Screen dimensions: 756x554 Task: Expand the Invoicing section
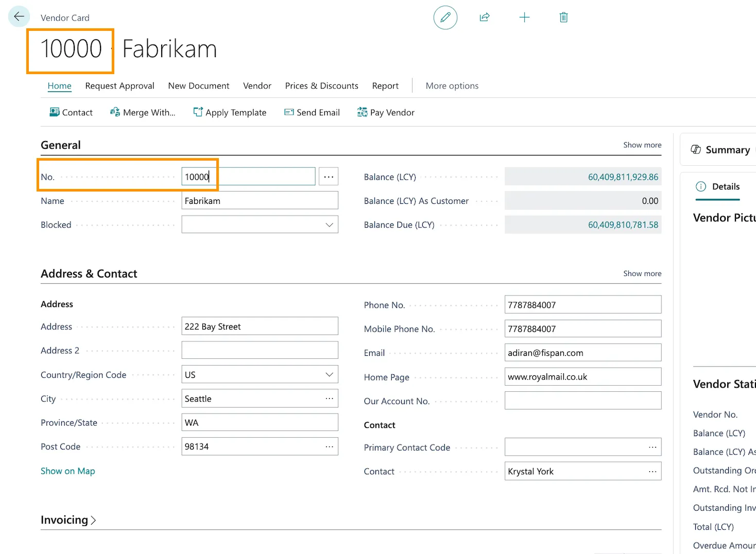click(x=68, y=520)
